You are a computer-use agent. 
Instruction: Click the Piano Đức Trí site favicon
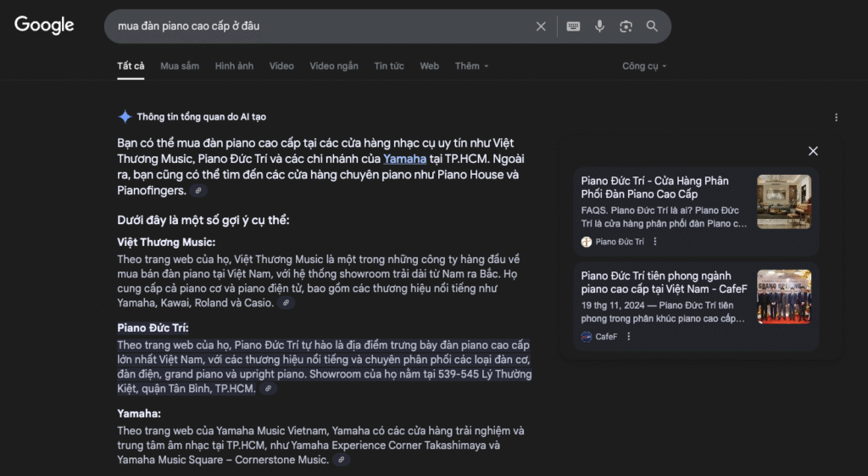click(587, 242)
